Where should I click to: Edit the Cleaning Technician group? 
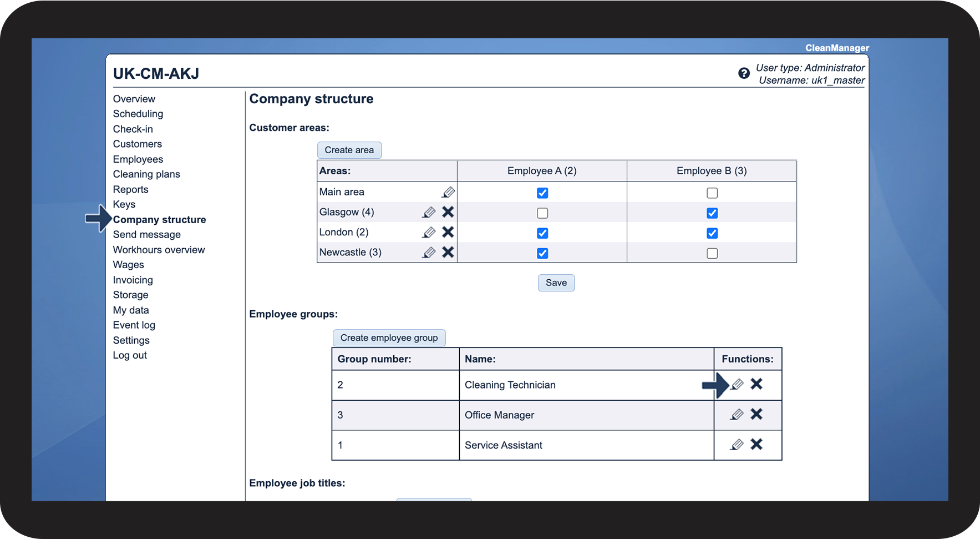pyautogui.click(x=737, y=385)
